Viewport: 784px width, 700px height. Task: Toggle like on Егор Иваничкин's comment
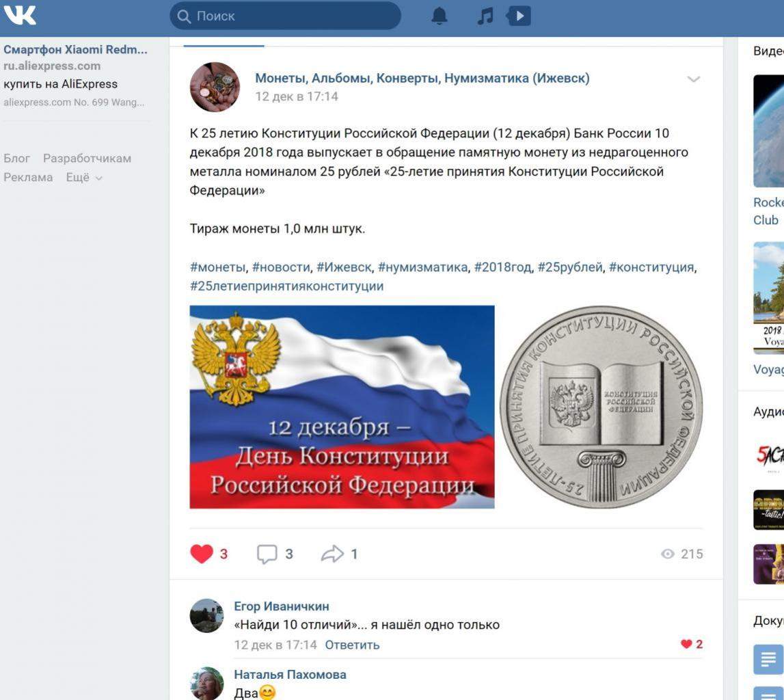tap(686, 645)
